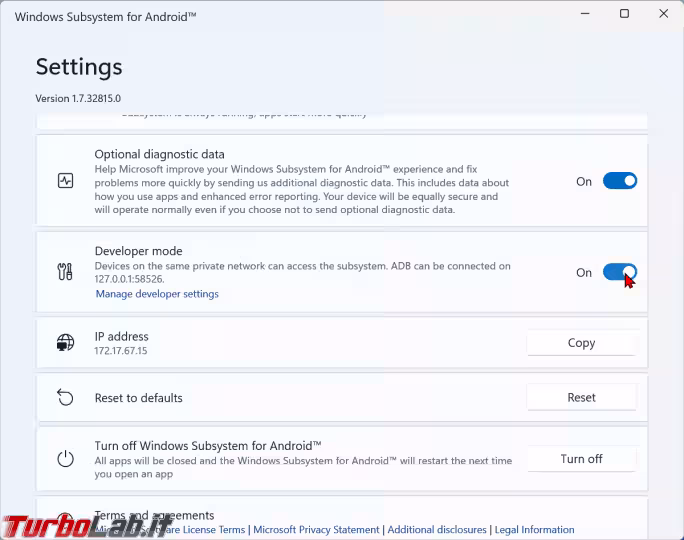Open Microsoft Privacy Statement link
The height and width of the screenshot is (540, 684).
click(316, 530)
